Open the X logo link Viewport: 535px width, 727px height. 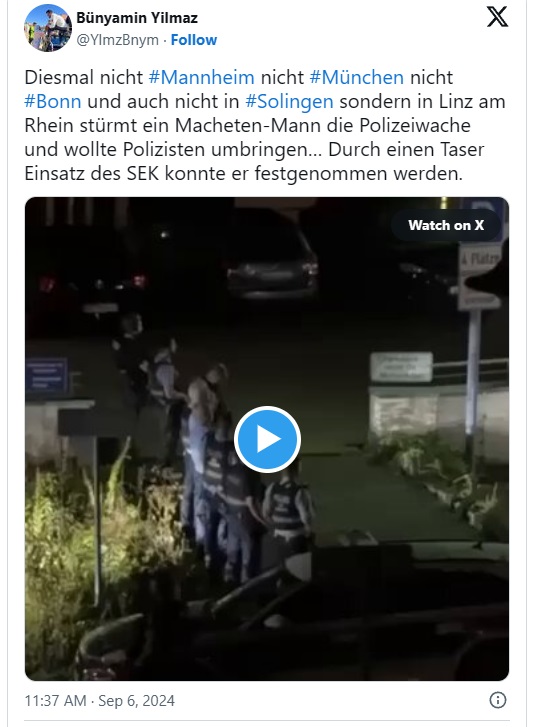497,17
